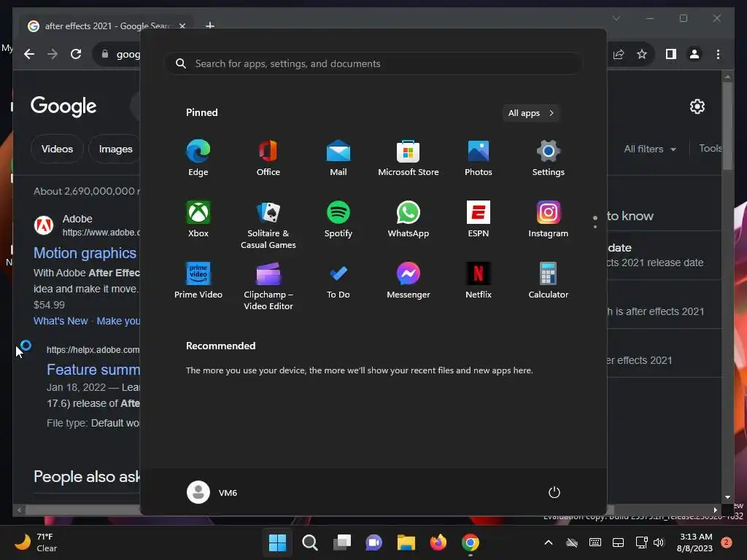
Task: Open taskbar Search
Action: 309,542
